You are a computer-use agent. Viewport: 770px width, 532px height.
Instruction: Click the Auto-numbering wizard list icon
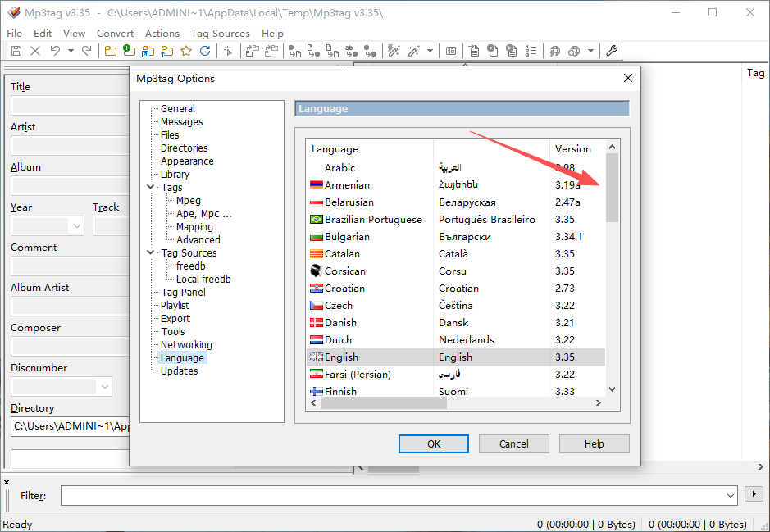tap(531, 51)
